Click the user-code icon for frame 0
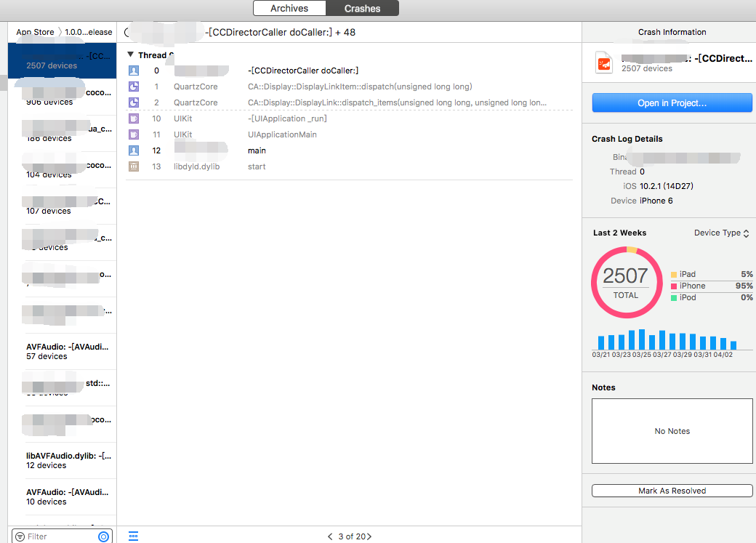The height and width of the screenshot is (543, 756). click(x=134, y=71)
